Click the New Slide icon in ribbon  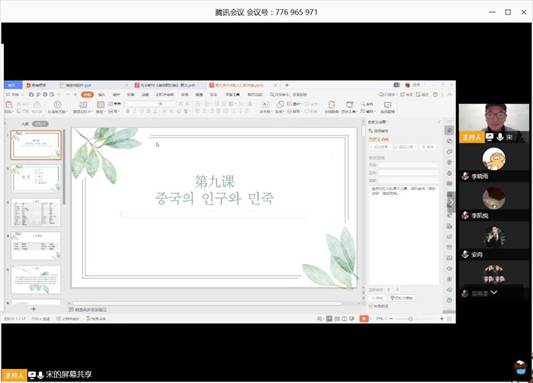(x=83, y=106)
